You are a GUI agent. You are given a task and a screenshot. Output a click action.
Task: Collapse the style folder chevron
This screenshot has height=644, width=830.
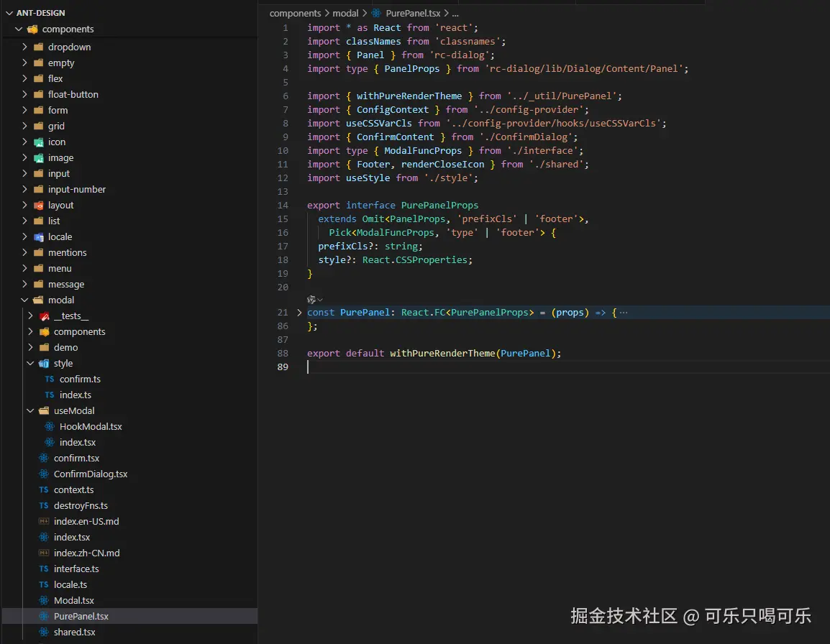[30, 364]
